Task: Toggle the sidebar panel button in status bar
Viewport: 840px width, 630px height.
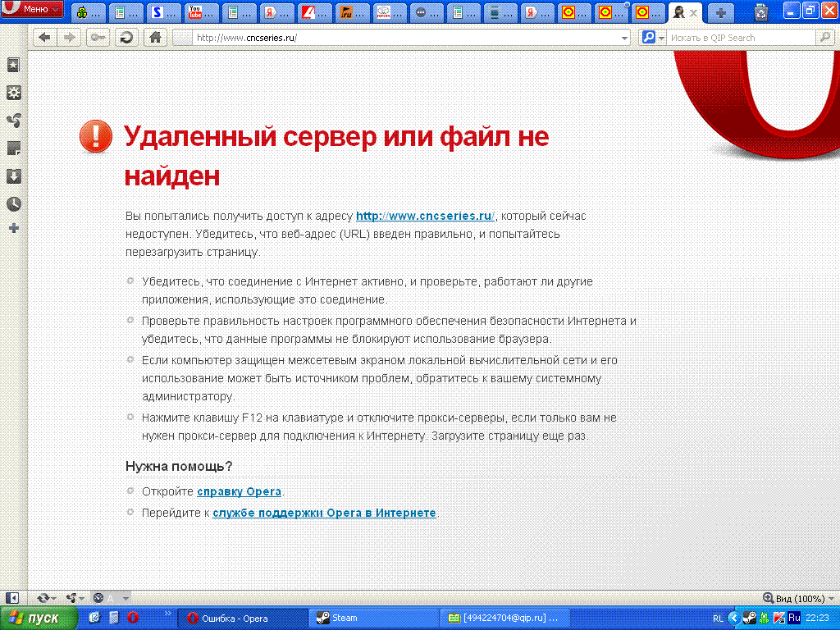Action: [11, 598]
